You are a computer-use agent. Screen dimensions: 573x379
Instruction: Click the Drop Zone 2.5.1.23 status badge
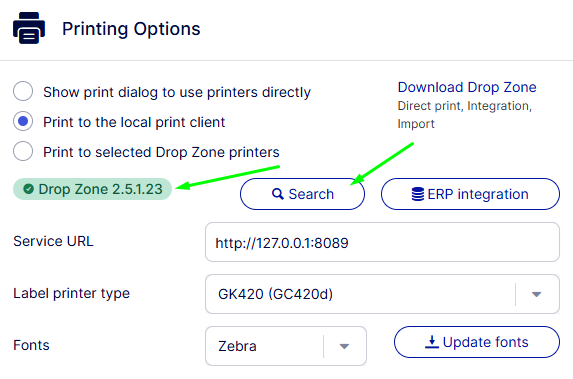(92, 189)
